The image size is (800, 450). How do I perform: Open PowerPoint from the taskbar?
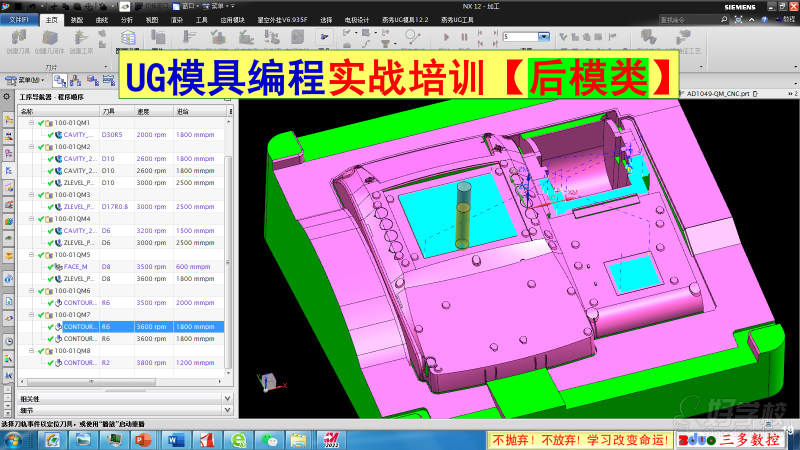pyautogui.click(x=139, y=440)
